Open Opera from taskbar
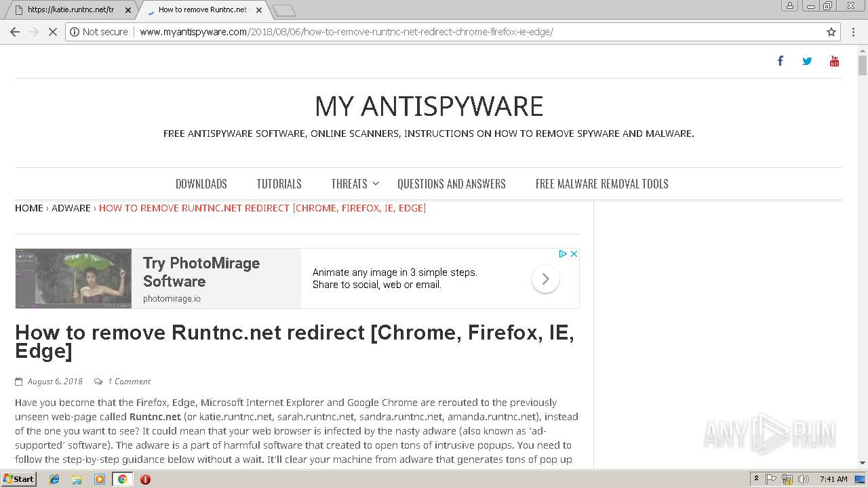This screenshot has height=488, width=868. click(x=145, y=479)
